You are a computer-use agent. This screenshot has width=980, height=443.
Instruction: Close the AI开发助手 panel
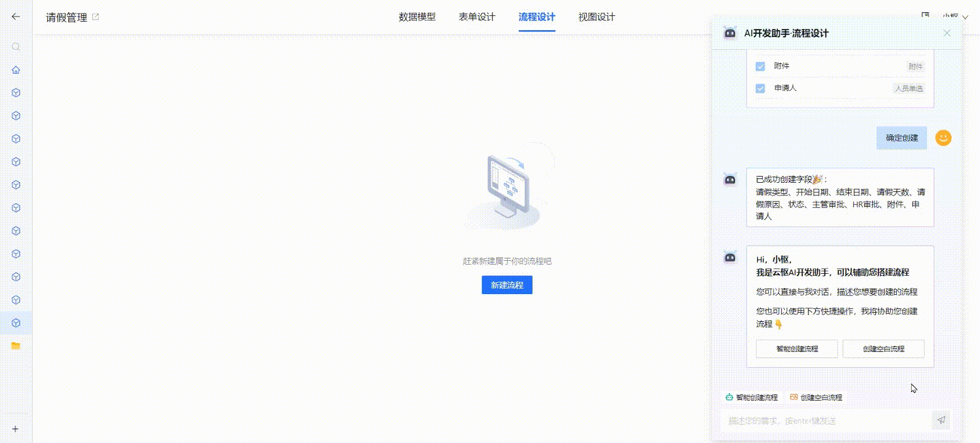947,33
